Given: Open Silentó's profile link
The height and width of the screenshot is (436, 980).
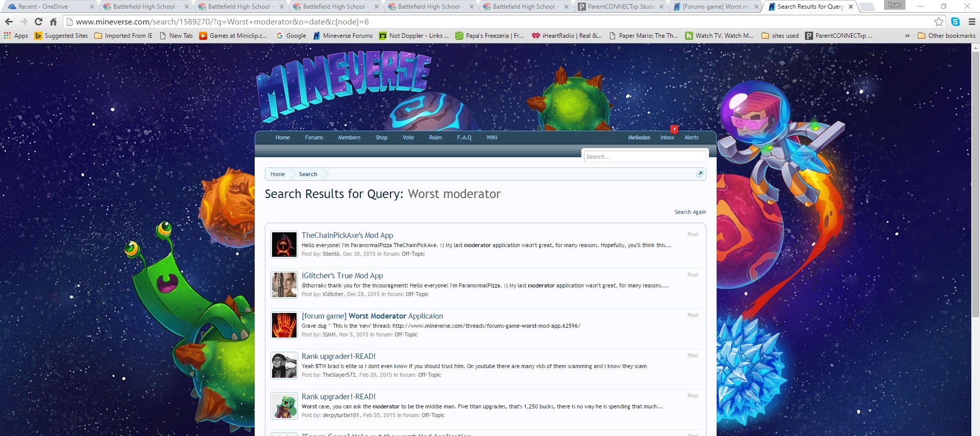Looking at the screenshot, I should point(331,254).
